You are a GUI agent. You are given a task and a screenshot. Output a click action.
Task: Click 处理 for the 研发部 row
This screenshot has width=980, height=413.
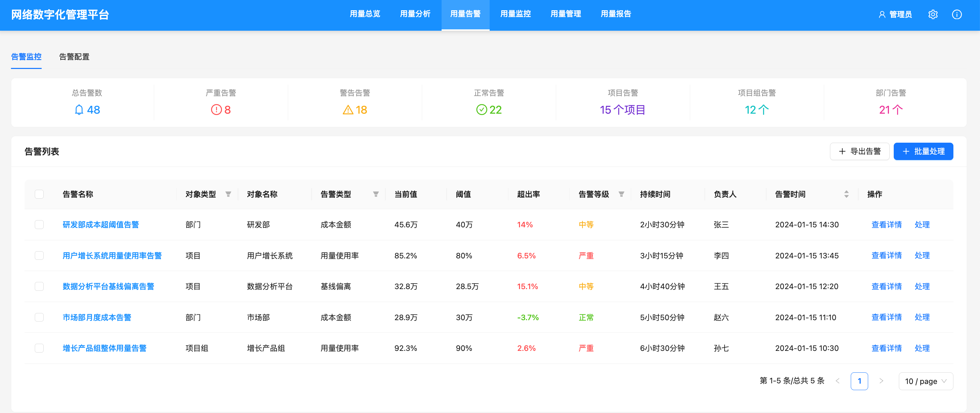[x=922, y=225]
